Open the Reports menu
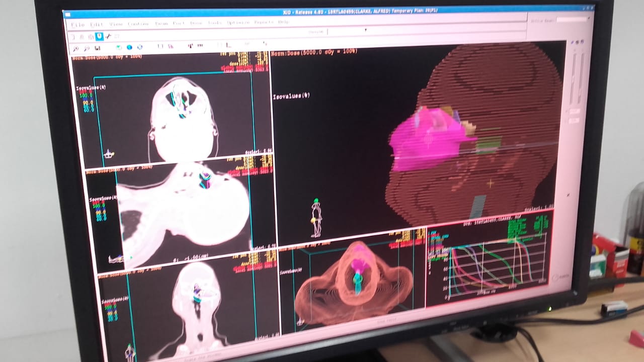 click(x=264, y=23)
